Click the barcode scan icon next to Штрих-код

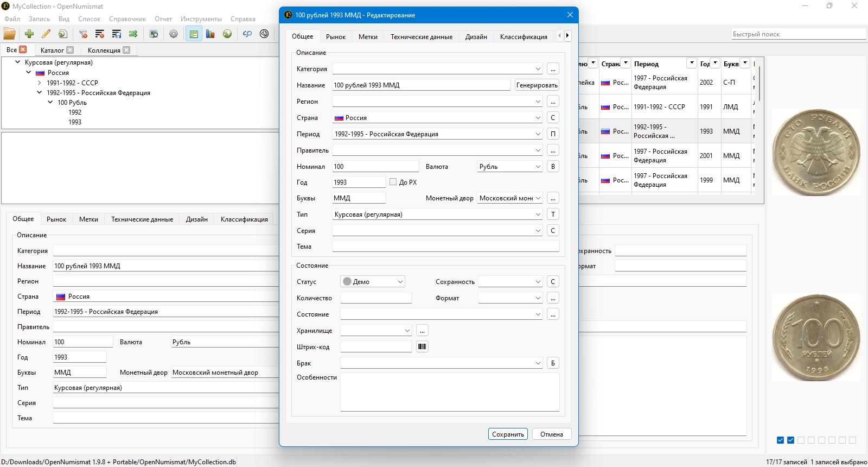[422, 346]
